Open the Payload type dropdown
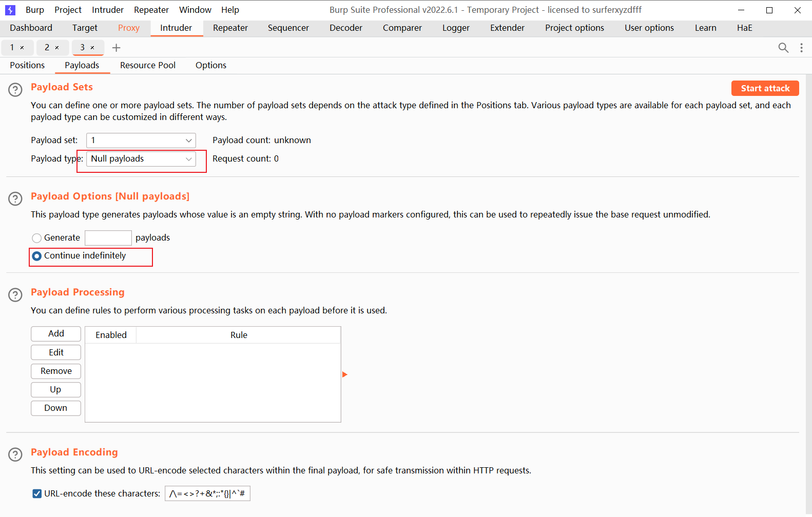This screenshot has height=517, width=812. pyautogui.click(x=141, y=159)
